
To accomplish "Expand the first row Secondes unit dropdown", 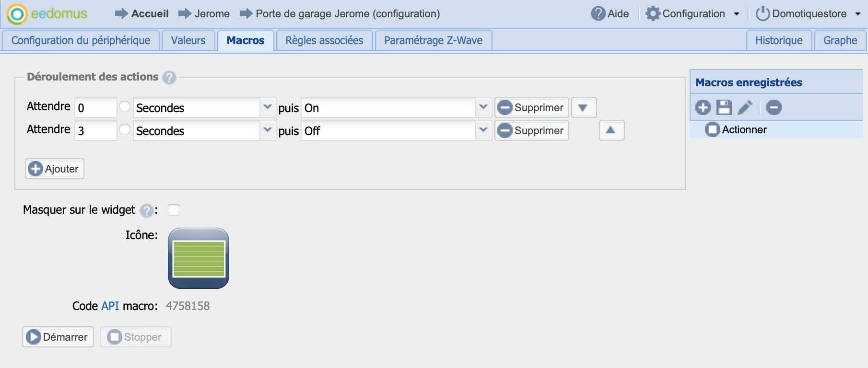I will (x=267, y=107).
